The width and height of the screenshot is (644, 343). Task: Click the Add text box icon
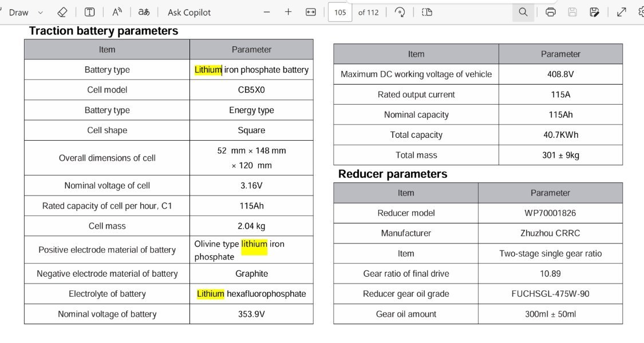pos(89,13)
